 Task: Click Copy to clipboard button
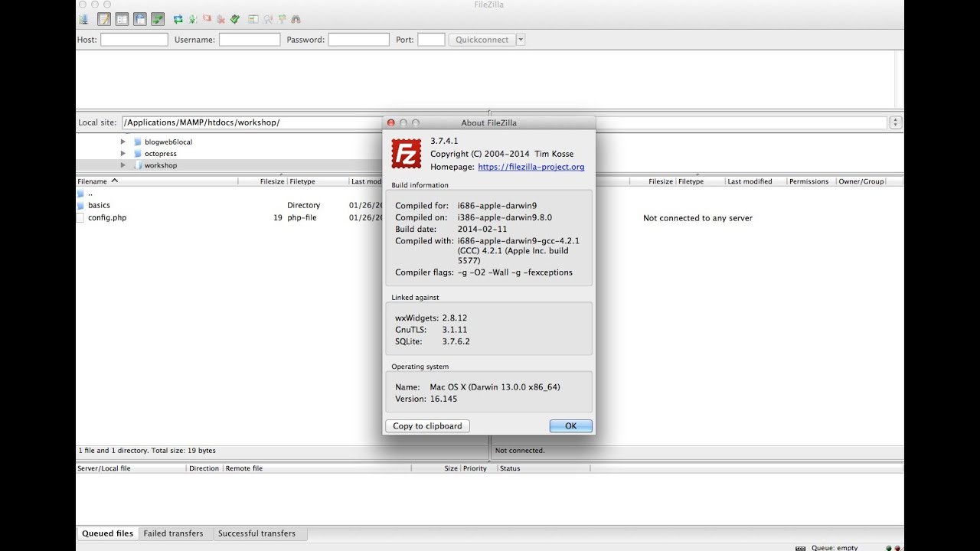click(x=427, y=426)
